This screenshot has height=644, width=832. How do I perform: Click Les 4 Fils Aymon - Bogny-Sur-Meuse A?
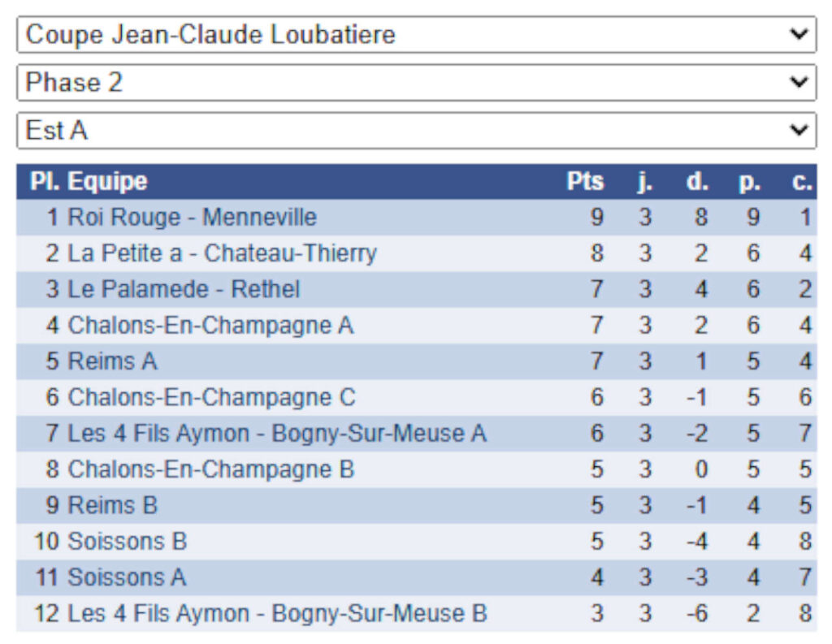tap(277, 434)
